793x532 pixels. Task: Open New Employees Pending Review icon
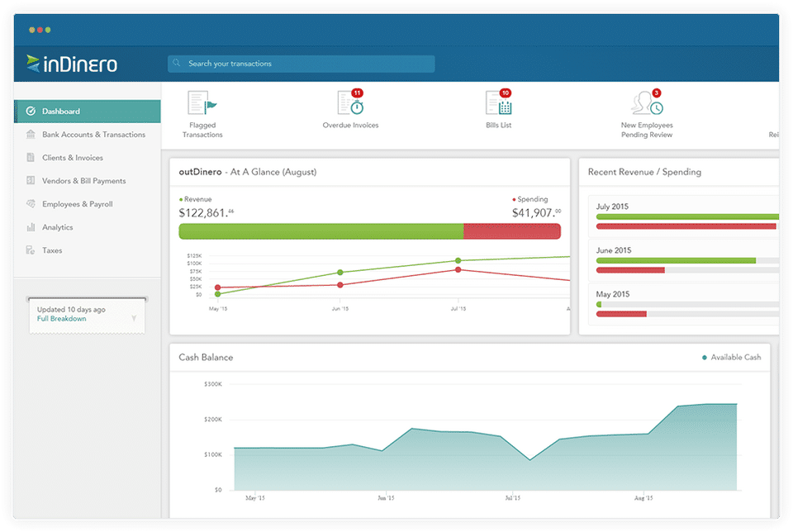647,103
